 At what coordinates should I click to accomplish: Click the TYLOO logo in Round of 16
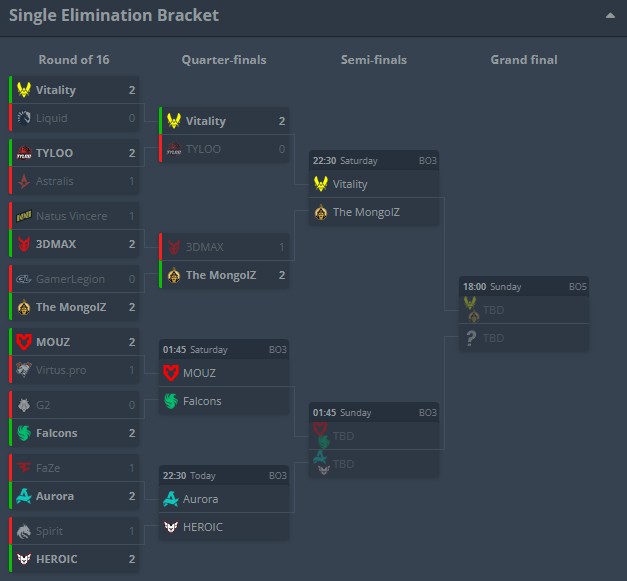(x=25, y=153)
